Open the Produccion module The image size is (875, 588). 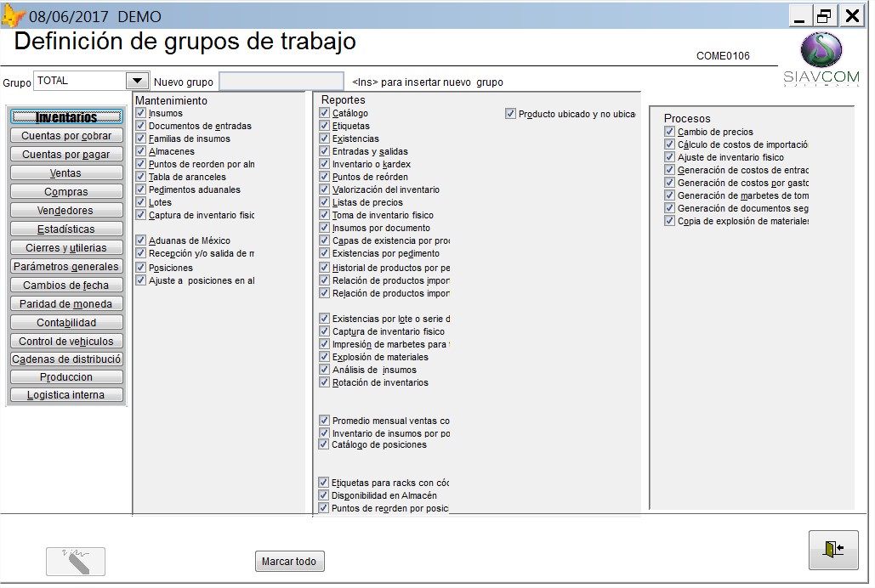tap(66, 377)
